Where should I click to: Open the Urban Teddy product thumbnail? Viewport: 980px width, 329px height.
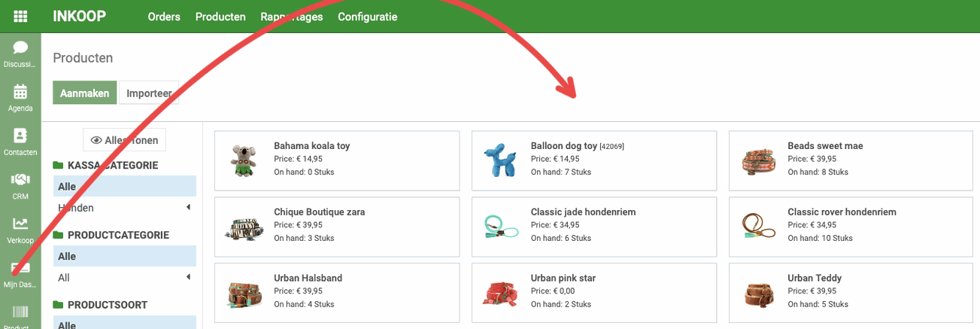(x=758, y=293)
